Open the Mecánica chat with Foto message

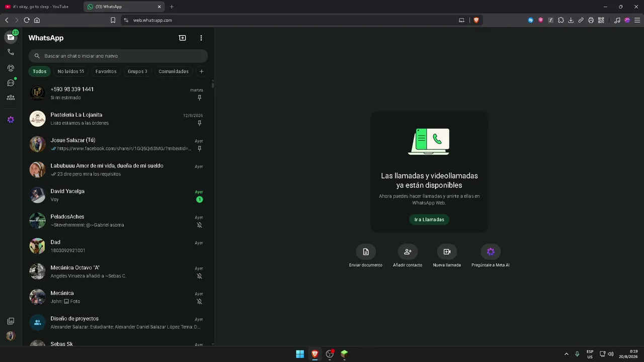click(x=118, y=297)
